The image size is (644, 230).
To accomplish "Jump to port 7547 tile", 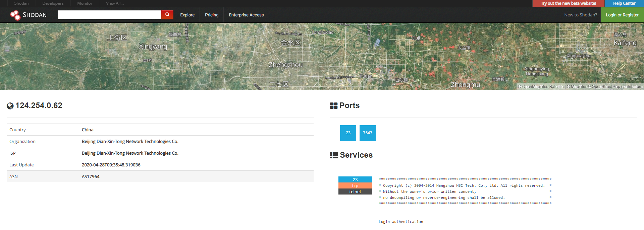I will (368, 133).
